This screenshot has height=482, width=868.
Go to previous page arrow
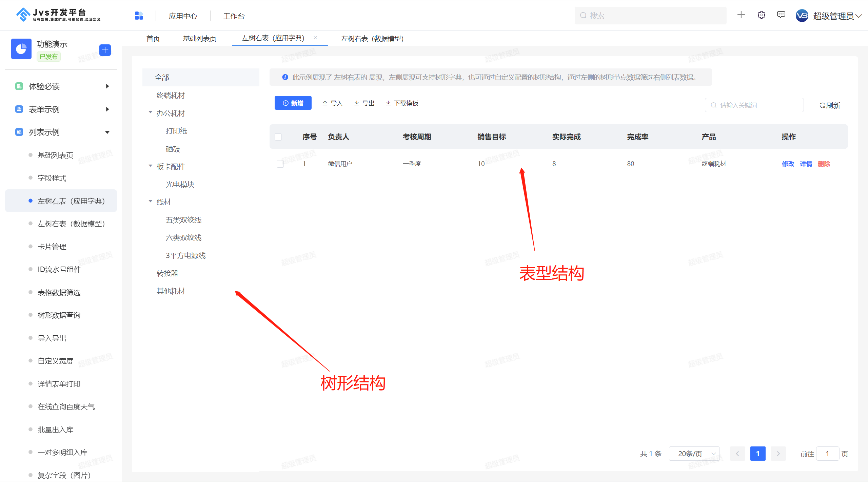point(737,454)
